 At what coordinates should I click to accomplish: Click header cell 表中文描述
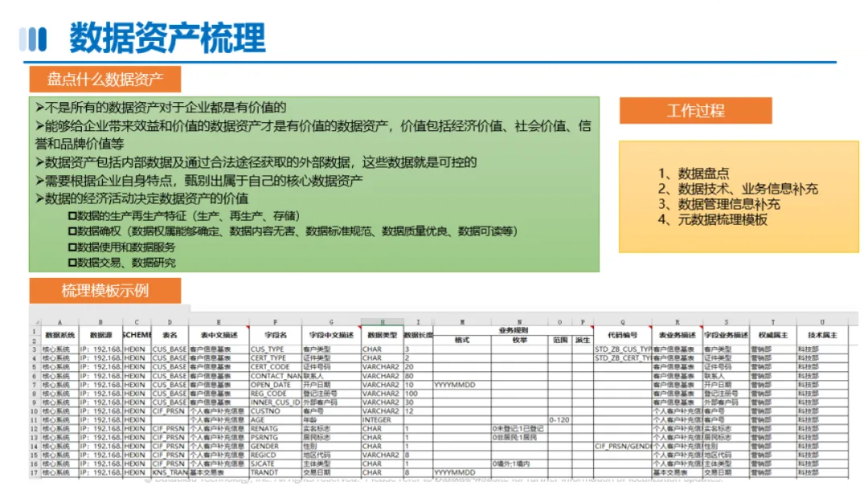click(x=219, y=335)
